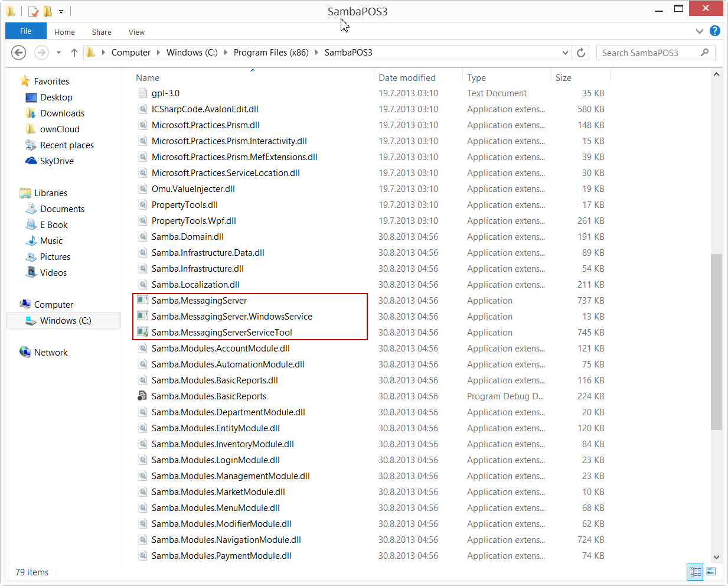Switch to the View ribbon tab
728x586 pixels.
[136, 32]
